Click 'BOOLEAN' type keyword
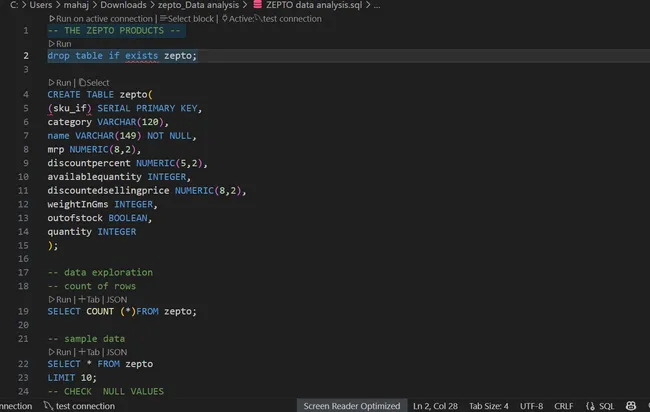Viewport: 650px width, 412px height. 128,218
